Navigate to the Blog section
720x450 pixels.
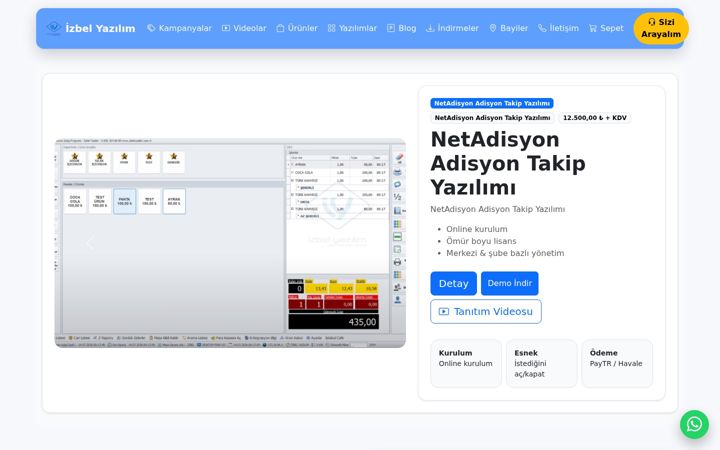coord(401,28)
